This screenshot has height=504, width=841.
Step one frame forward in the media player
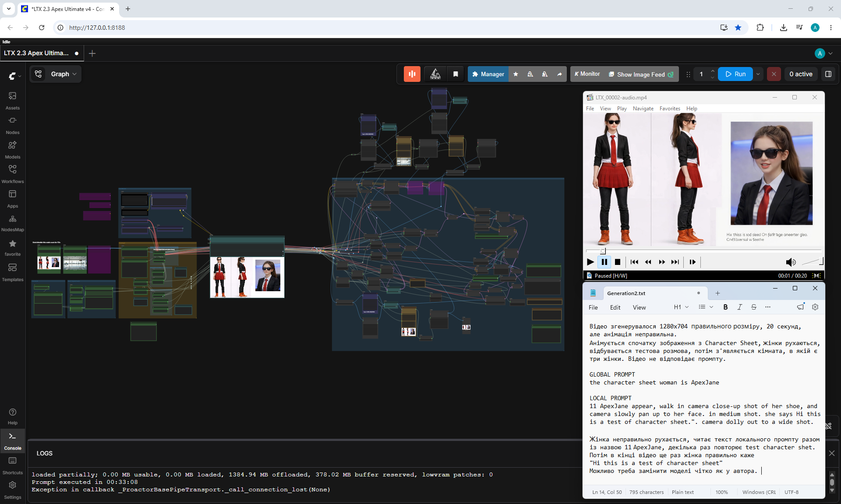pyautogui.click(x=692, y=262)
